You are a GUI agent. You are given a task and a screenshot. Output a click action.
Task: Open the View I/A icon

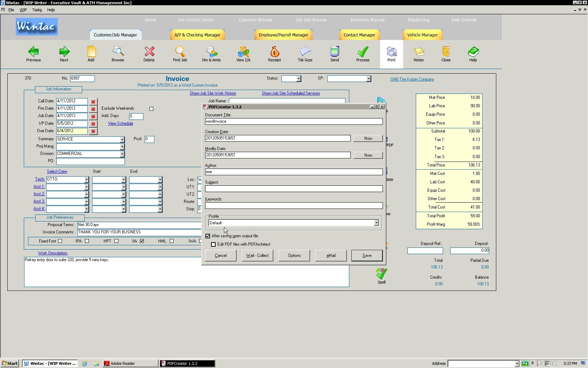coord(243,54)
